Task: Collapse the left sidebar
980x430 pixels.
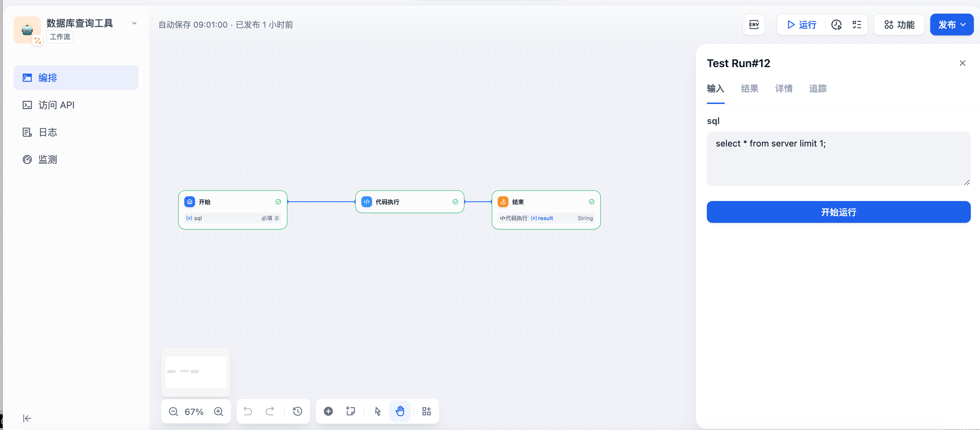Action: click(27, 418)
